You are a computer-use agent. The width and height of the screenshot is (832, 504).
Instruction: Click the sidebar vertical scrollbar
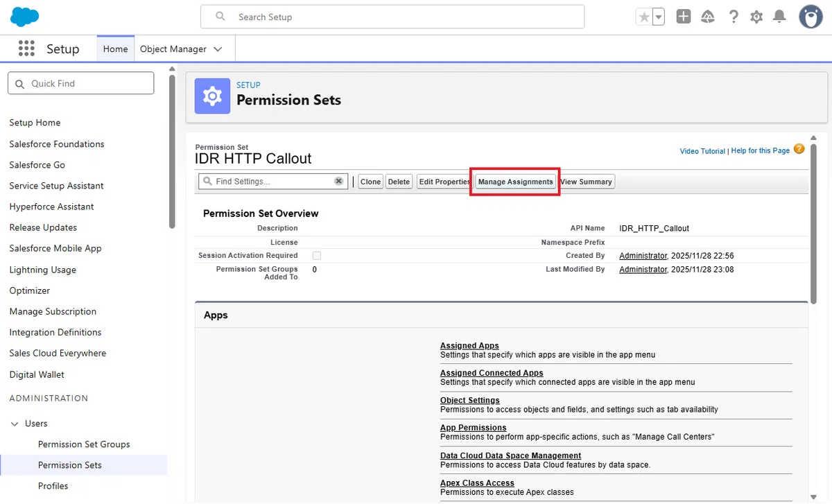coord(172,151)
